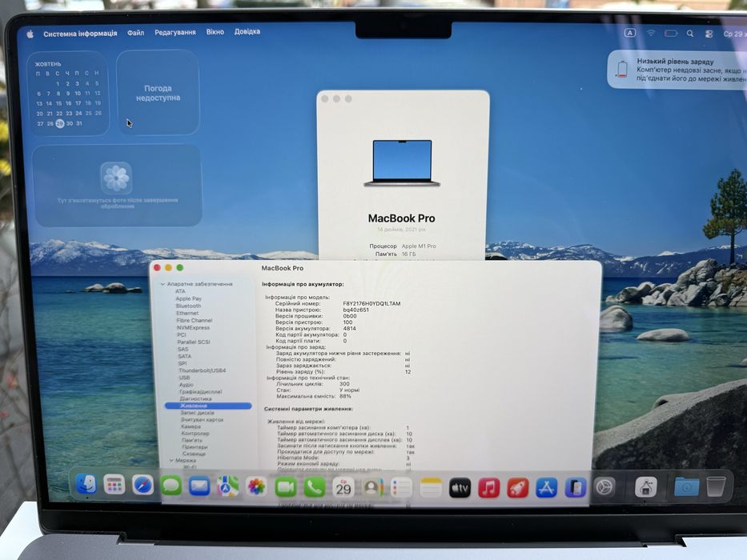
Task: Select SATA in the sidebar
Action: 184,356
